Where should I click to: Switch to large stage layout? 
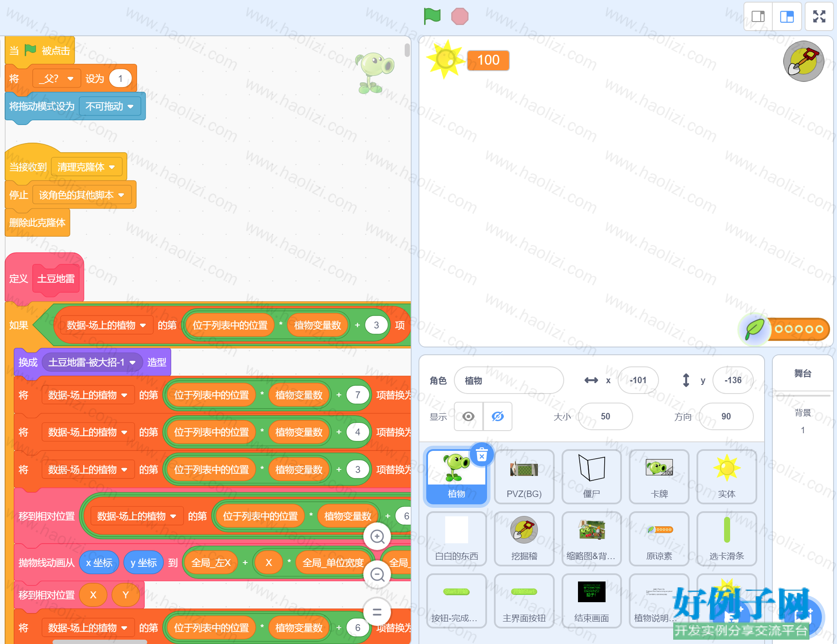pos(787,16)
